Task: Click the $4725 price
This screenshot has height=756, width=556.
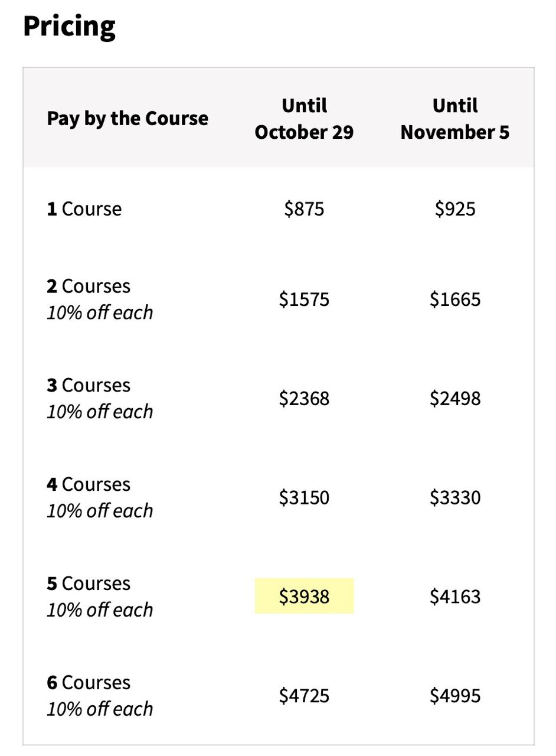Action: click(x=304, y=696)
